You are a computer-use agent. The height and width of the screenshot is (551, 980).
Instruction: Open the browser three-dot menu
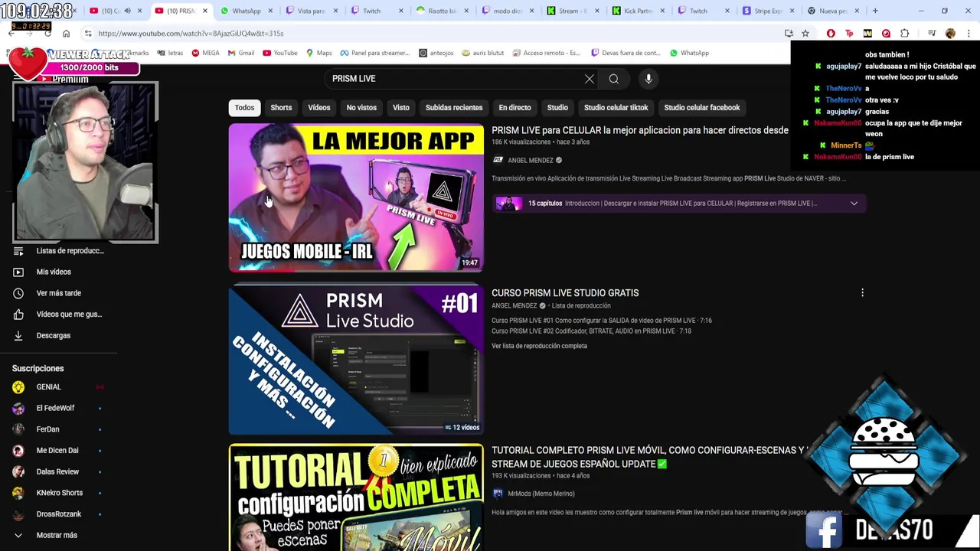[969, 34]
